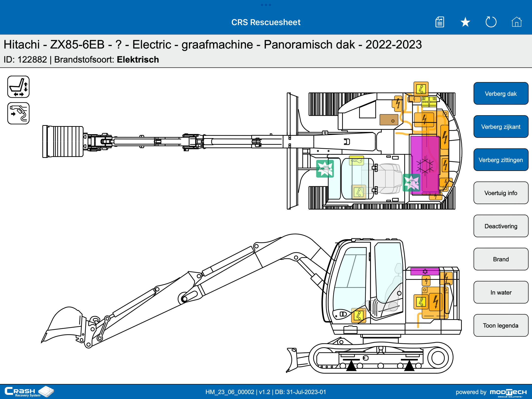Go to home screen via house icon
This screenshot has width=532, height=399.
coord(516,22)
